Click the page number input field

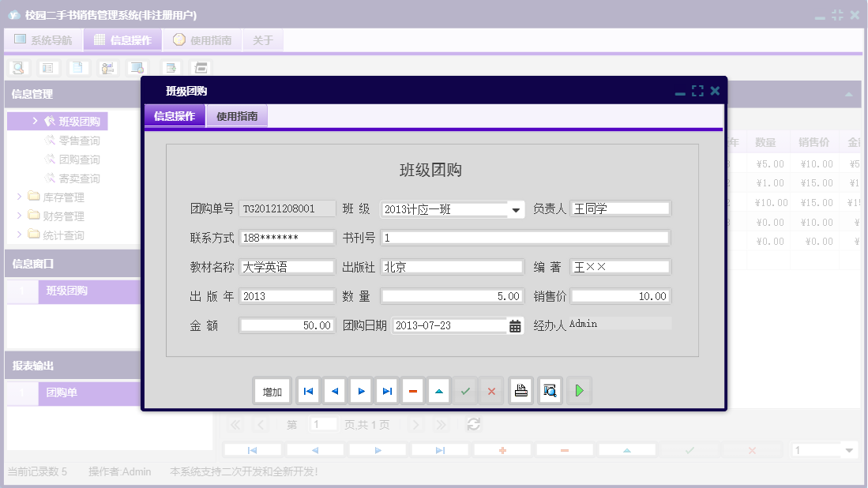click(x=323, y=424)
